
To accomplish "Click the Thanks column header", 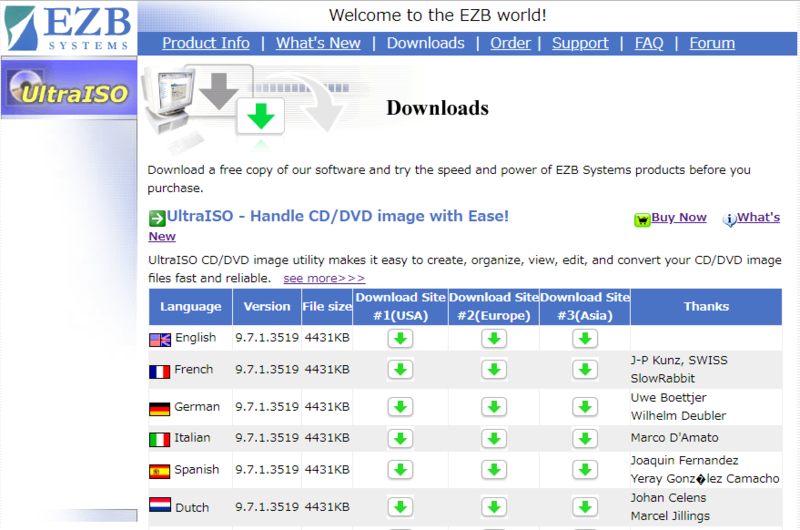I will (706, 307).
